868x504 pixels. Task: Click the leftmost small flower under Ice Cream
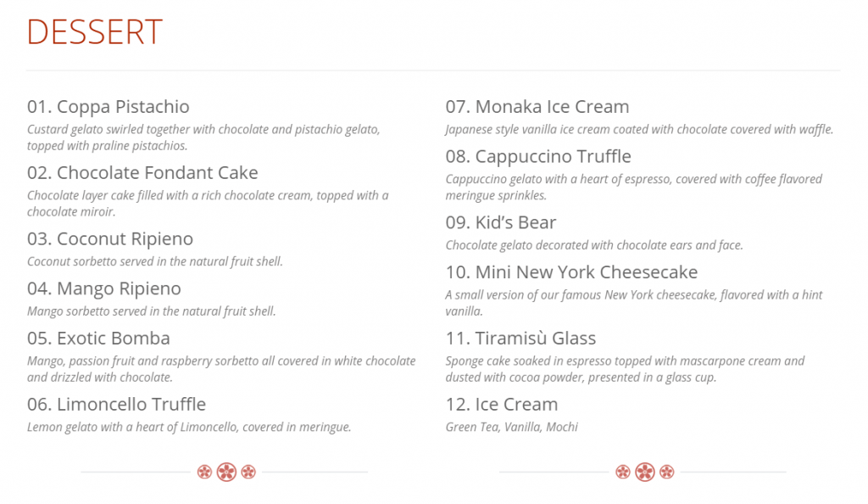pyautogui.click(x=623, y=472)
